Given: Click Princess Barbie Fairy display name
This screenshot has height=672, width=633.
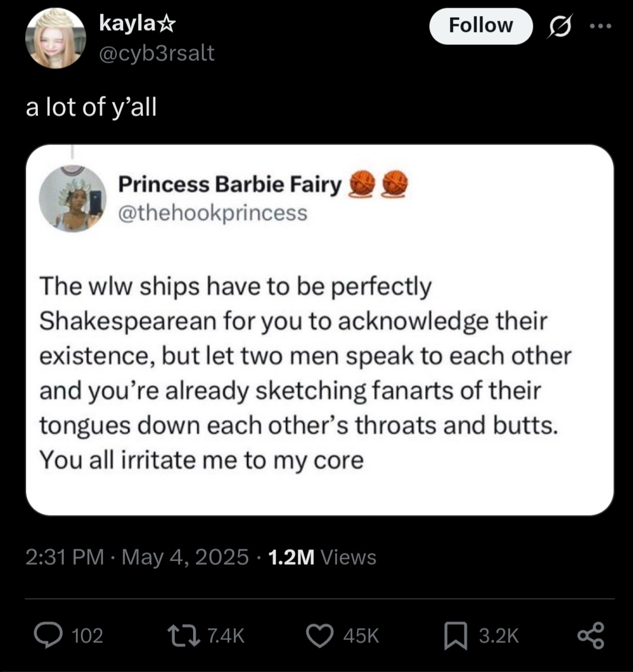Looking at the screenshot, I should coord(230,185).
